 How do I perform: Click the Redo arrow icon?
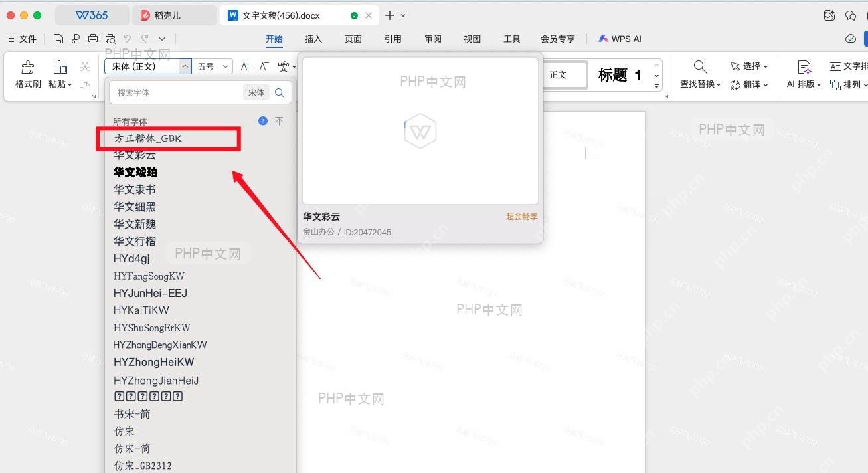145,39
